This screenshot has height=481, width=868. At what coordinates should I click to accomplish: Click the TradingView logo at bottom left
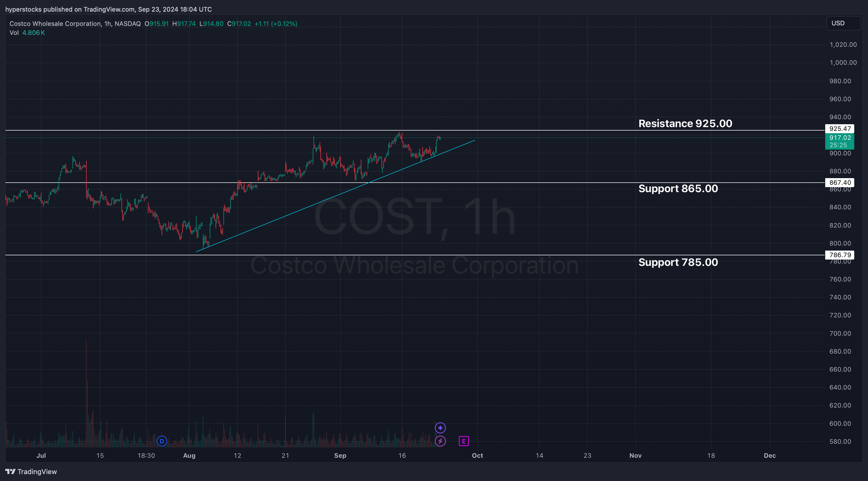tap(31, 472)
